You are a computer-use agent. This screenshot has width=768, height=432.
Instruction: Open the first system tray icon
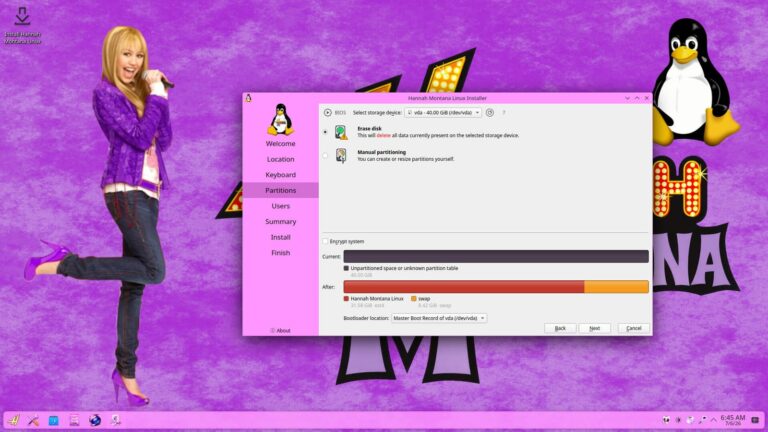[666, 420]
